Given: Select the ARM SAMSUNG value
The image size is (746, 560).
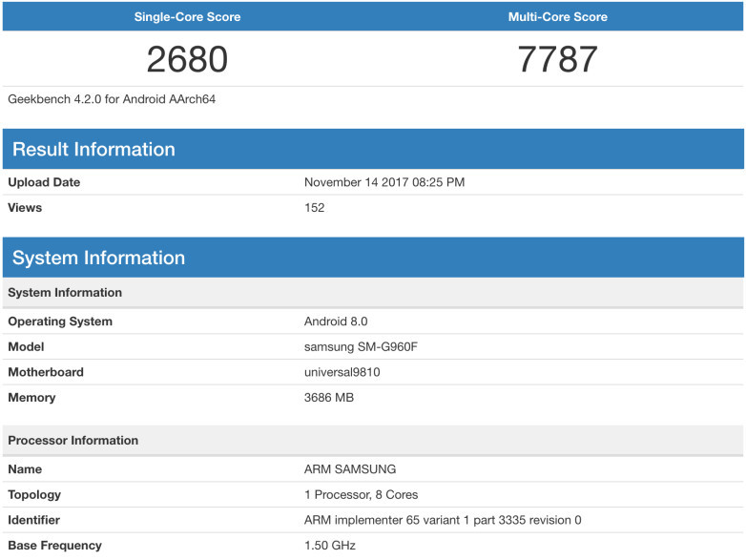Looking at the screenshot, I should point(350,469).
